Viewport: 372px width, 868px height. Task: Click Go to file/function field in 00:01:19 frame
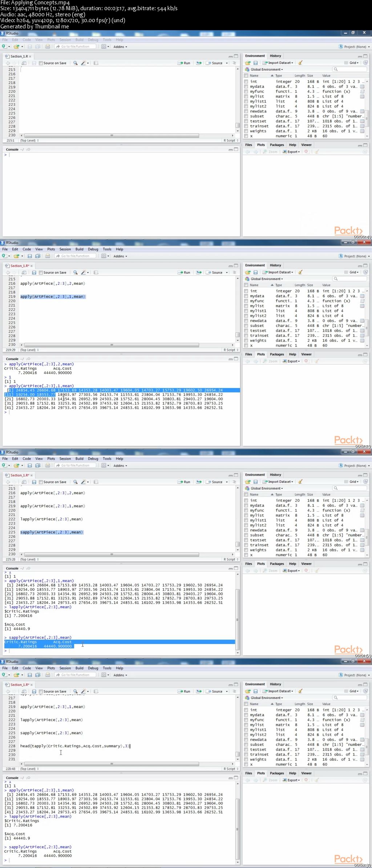[x=76, y=256]
